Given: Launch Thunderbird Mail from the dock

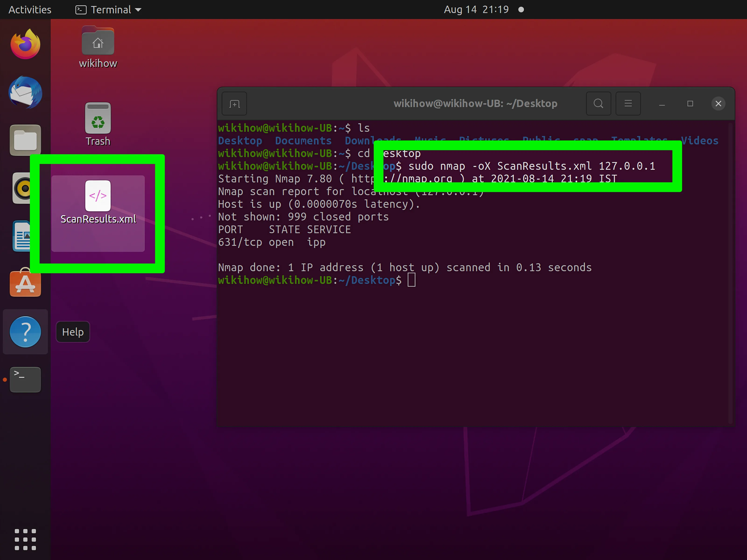Looking at the screenshot, I should pyautogui.click(x=25, y=92).
